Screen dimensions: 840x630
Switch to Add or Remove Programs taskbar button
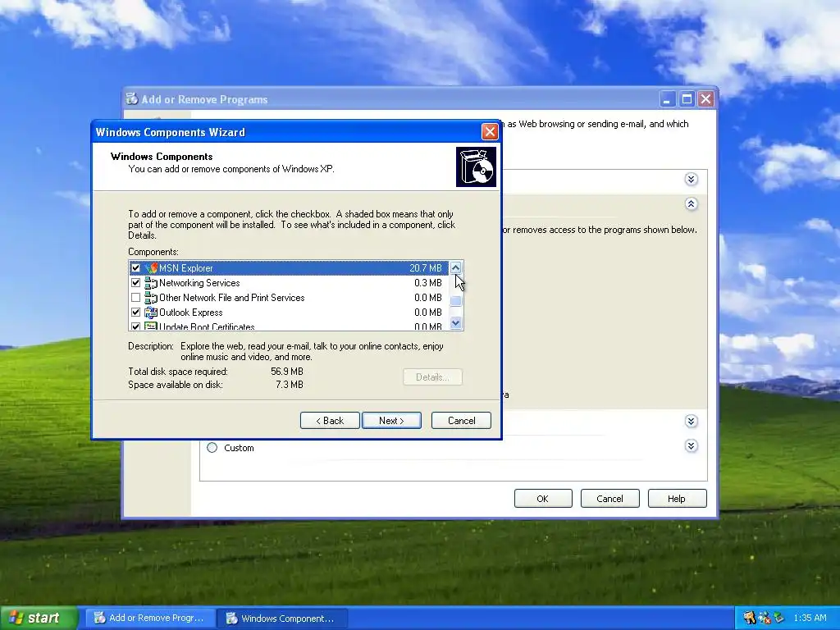(x=152, y=619)
